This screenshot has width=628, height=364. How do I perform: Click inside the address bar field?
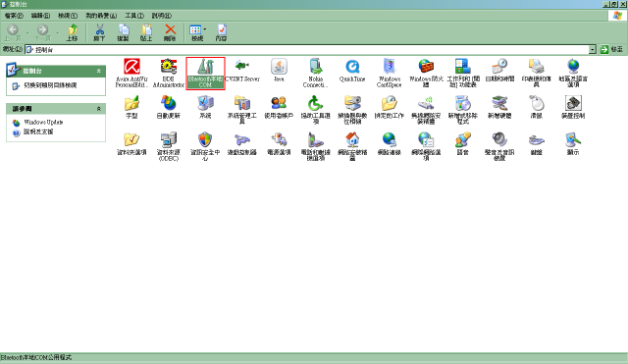(x=307, y=50)
